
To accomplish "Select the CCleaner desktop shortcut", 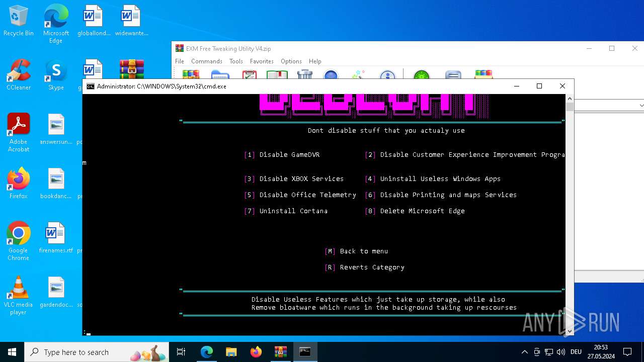I will tap(19, 75).
